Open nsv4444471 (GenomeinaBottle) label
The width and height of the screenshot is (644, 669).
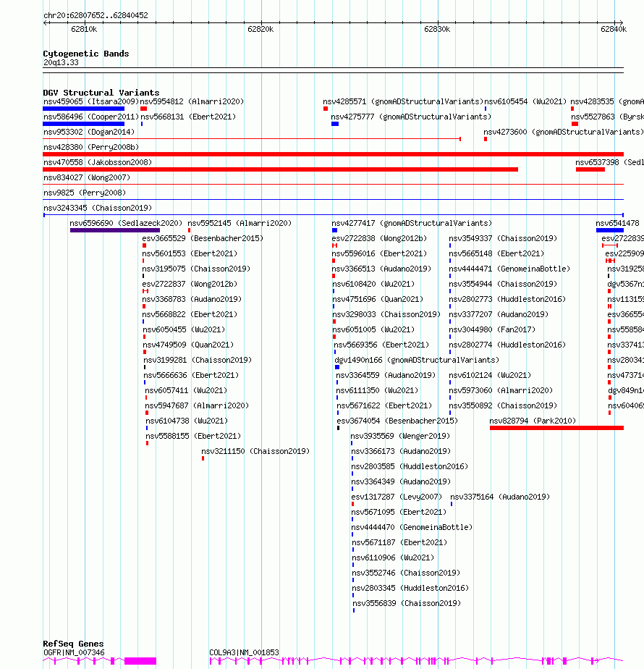(x=509, y=269)
